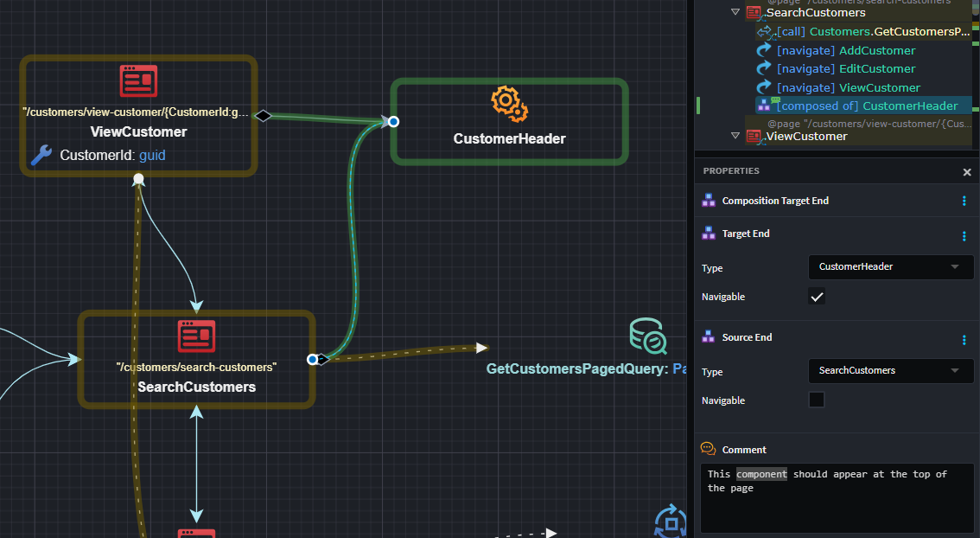Click "/customers/search-customers" route text
Viewport: 980px width, 538px height.
(x=196, y=368)
